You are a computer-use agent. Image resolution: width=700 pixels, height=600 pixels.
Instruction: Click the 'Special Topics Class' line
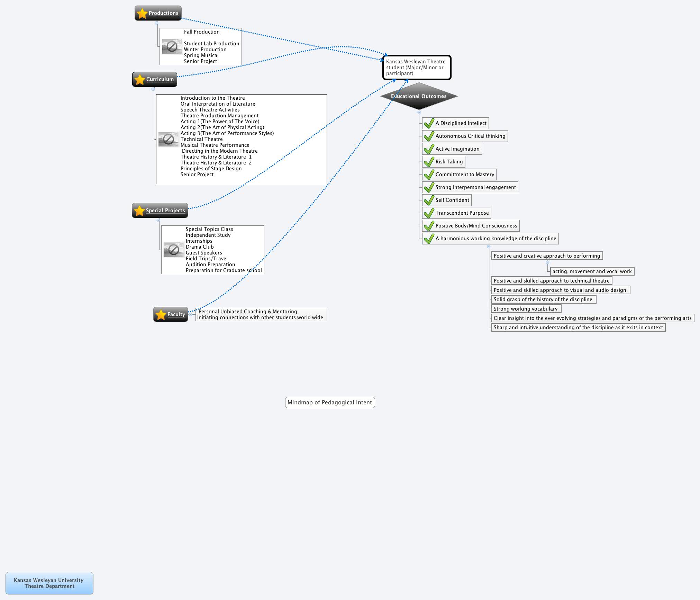click(209, 229)
